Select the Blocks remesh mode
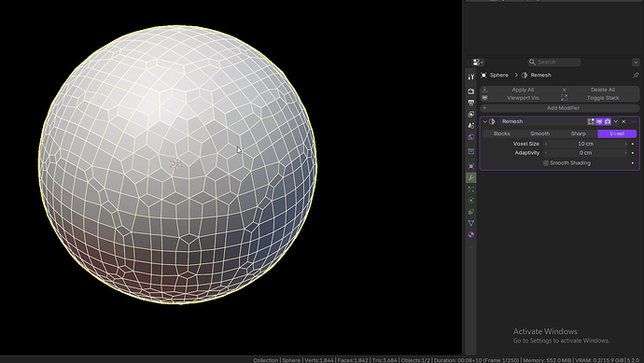Screen dimensions: 644x363 [501, 133]
